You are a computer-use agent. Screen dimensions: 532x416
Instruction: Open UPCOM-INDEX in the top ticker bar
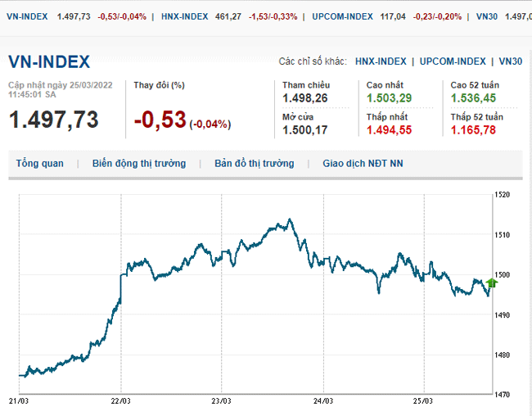pos(343,16)
